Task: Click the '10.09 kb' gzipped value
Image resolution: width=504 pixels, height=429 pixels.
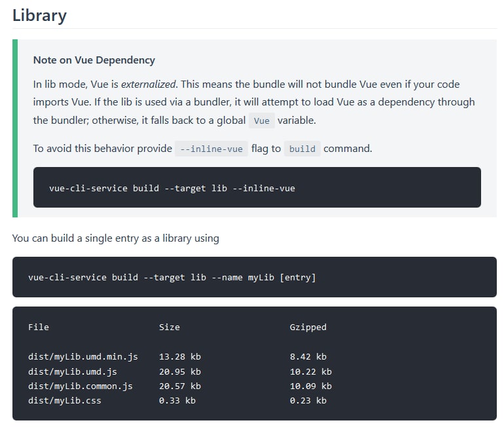Action: coord(310,386)
